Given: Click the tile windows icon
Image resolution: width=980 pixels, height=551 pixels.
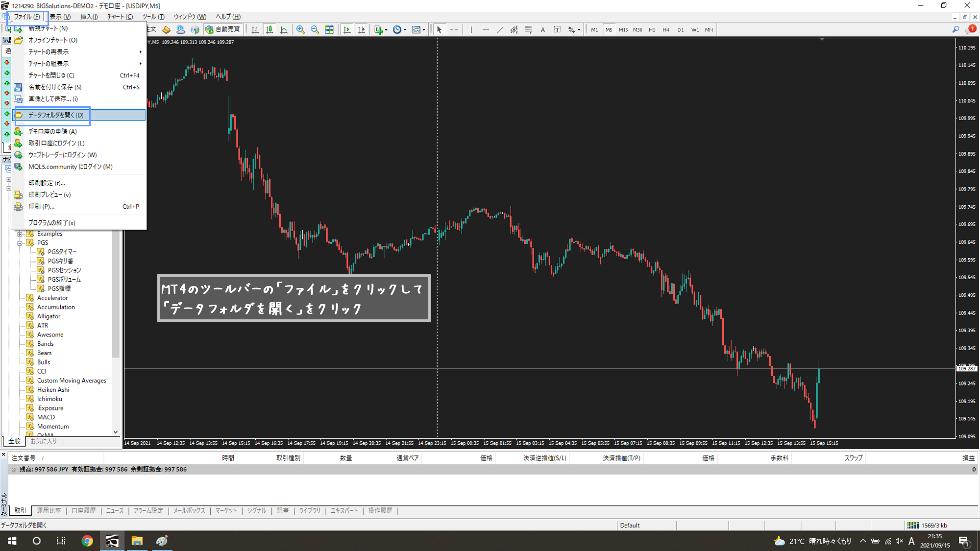Looking at the screenshot, I should click(x=329, y=30).
